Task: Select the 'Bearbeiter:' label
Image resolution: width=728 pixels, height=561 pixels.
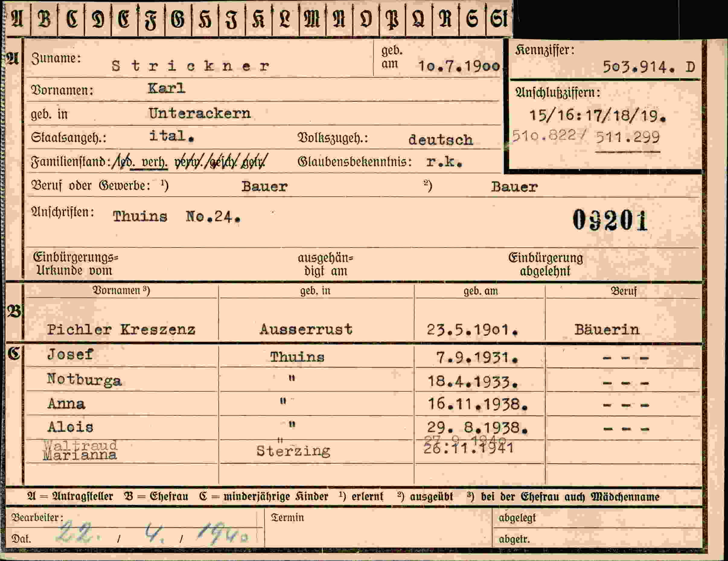Action: (37, 517)
